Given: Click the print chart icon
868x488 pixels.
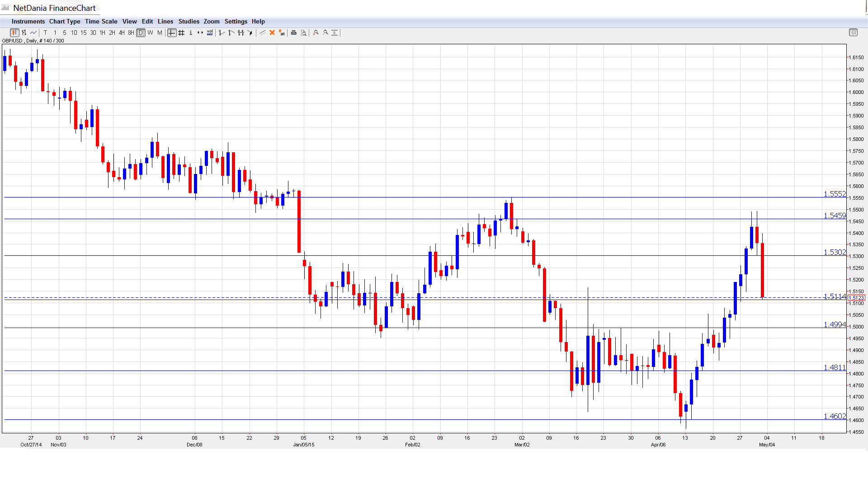Looking at the screenshot, I should pos(294,33).
